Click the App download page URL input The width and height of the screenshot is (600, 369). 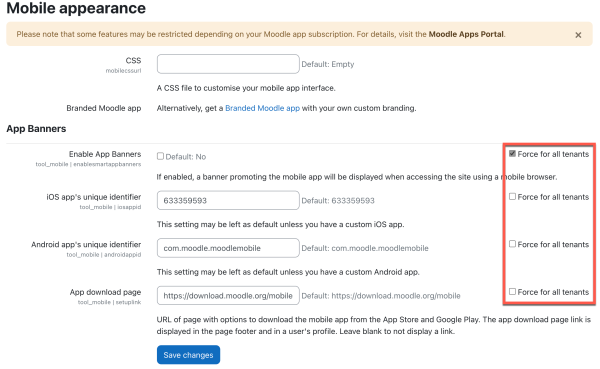[228, 296]
